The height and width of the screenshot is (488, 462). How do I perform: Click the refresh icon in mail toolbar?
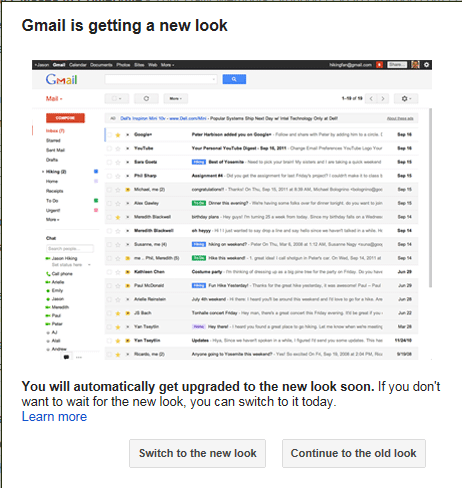pos(146,99)
